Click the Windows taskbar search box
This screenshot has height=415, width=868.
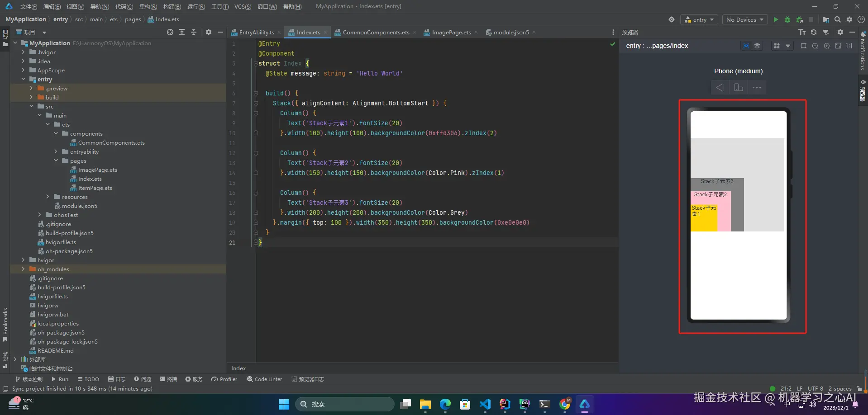(x=345, y=404)
